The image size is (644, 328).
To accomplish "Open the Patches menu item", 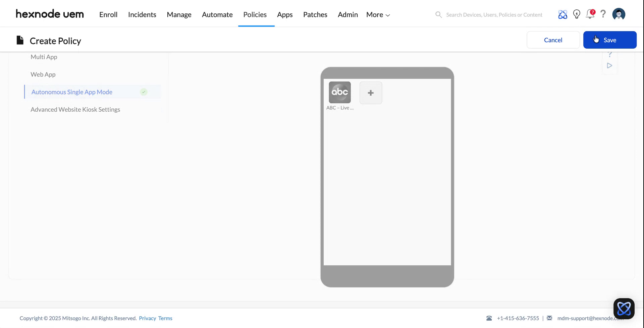I will pyautogui.click(x=315, y=14).
